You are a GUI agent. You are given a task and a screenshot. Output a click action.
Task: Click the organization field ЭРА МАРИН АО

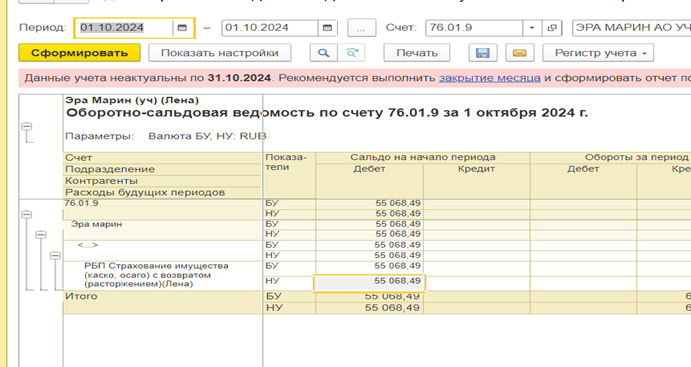(632, 28)
